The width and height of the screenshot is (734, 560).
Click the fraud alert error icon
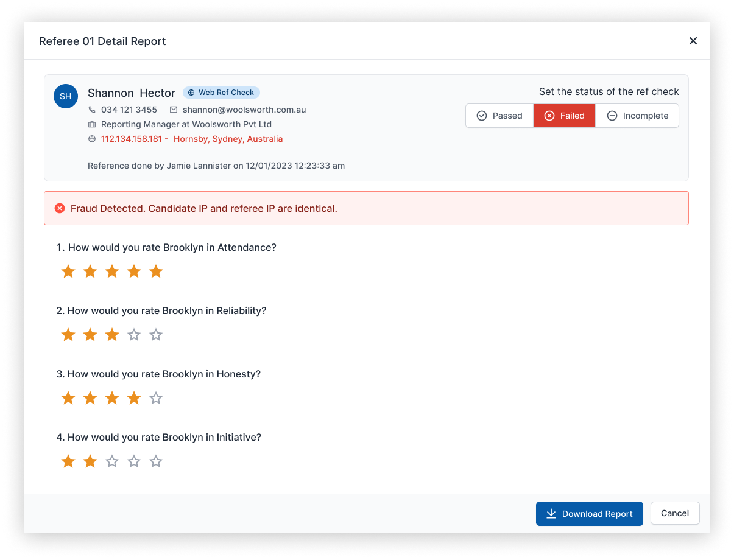point(60,208)
